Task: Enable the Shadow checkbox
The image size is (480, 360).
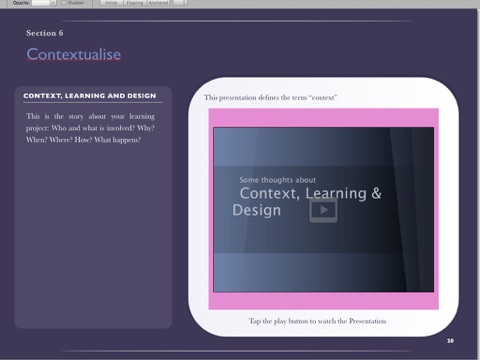Action: point(64,3)
